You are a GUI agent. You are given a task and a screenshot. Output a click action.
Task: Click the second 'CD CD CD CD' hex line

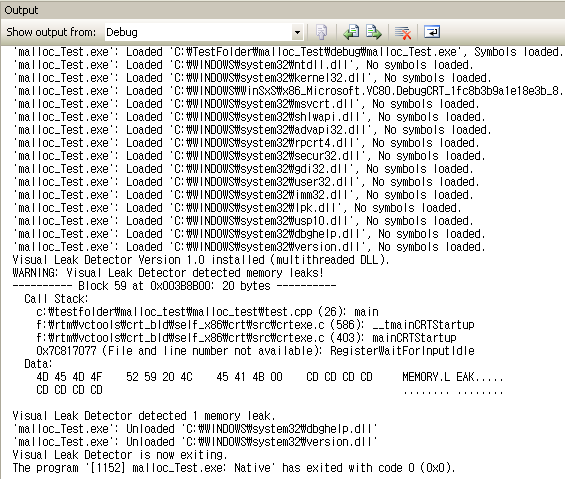[69, 390]
